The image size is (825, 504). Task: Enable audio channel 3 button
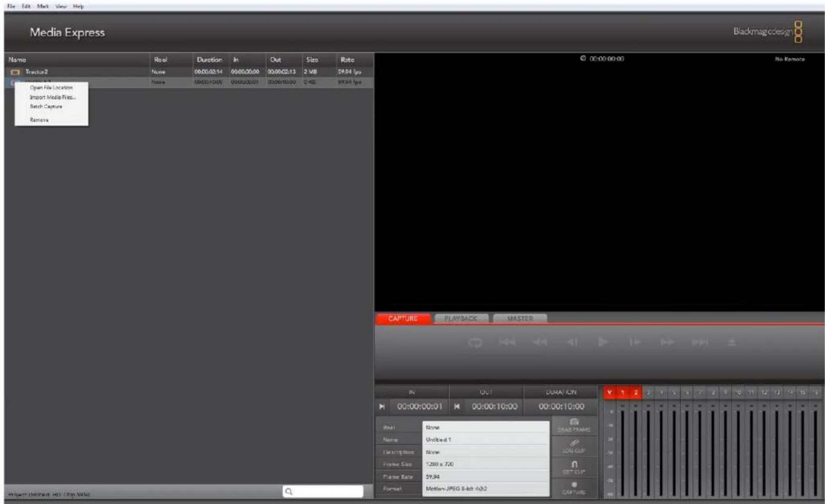tap(649, 393)
